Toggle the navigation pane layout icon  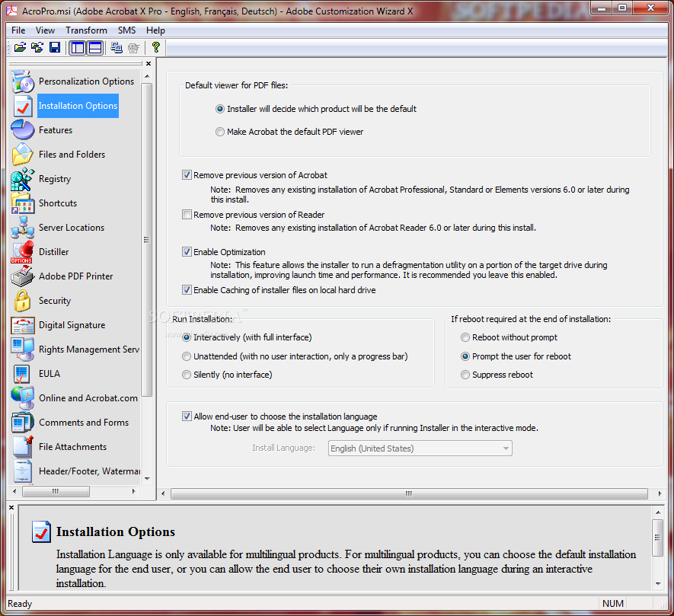click(78, 47)
